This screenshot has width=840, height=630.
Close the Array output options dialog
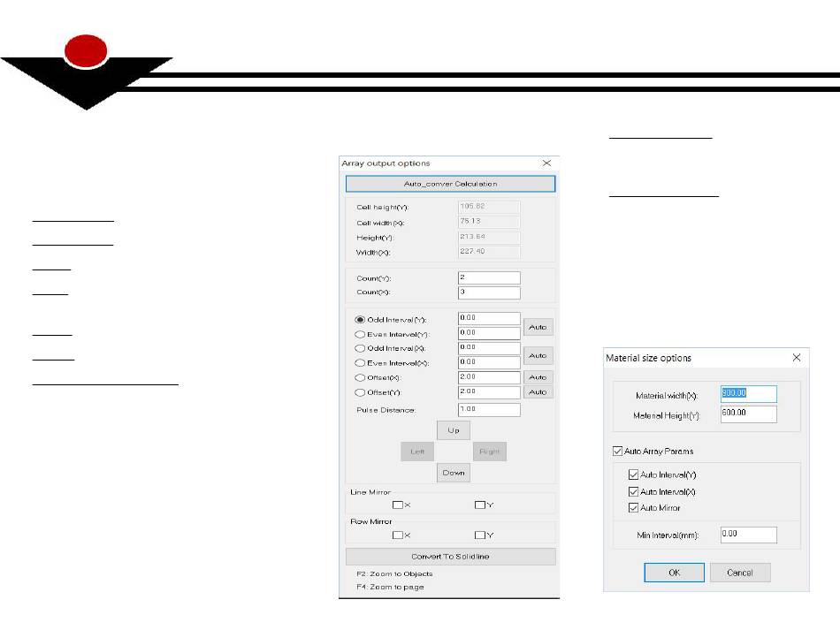546,163
